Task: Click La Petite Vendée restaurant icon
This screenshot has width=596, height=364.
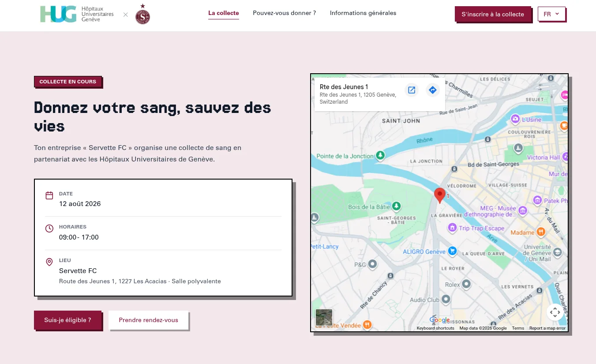Action: [367, 325]
